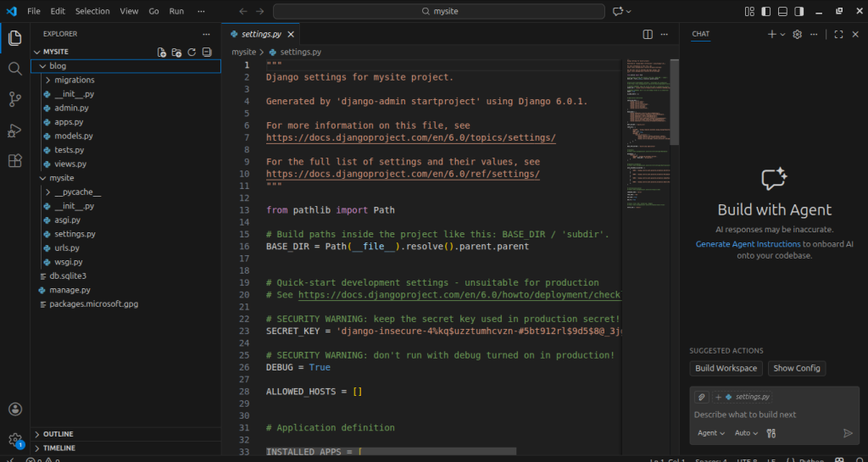
Task: Toggle the bottom panel visibility
Action: 782,11
